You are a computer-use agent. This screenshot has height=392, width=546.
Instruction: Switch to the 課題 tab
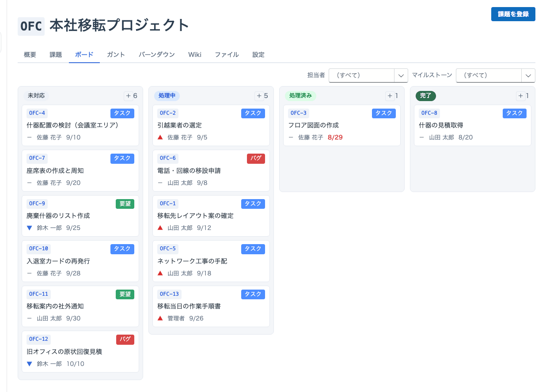56,55
